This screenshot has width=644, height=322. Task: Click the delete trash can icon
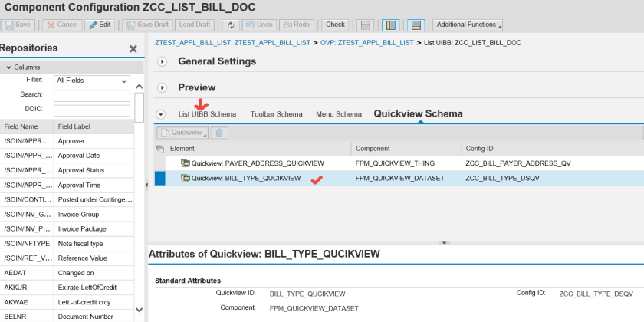click(220, 133)
